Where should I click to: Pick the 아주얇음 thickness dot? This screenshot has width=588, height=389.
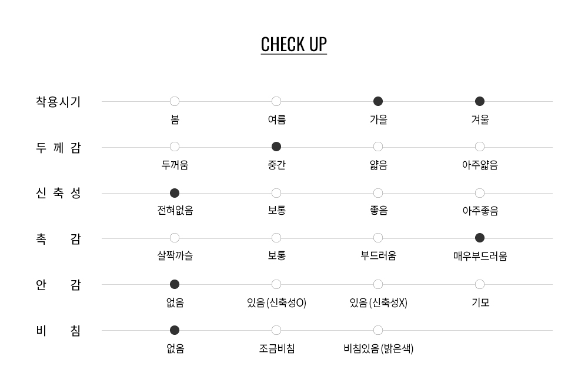(480, 147)
